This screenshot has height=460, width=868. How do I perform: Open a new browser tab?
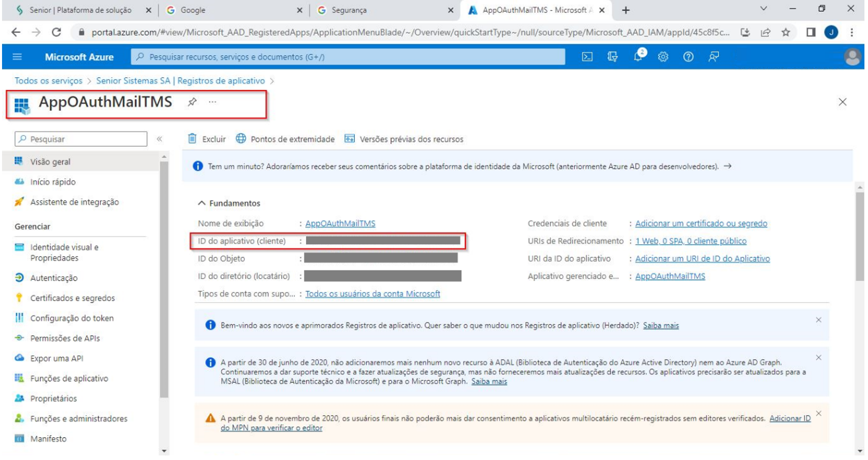click(626, 10)
